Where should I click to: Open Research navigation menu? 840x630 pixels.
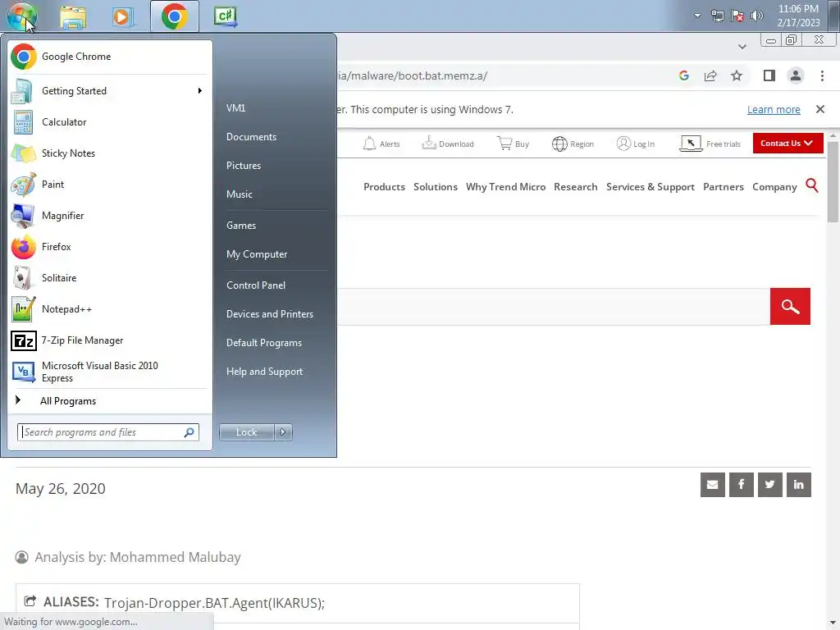(x=575, y=187)
